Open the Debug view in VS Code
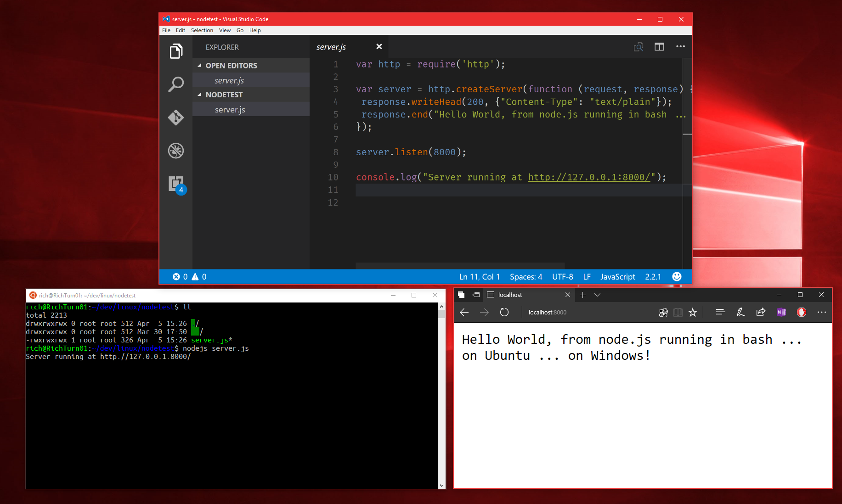The image size is (842, 504). 176,151
